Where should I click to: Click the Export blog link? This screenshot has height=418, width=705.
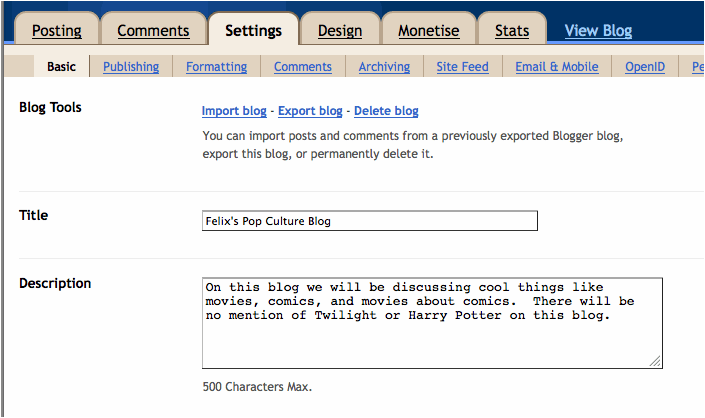pos(310,111)
